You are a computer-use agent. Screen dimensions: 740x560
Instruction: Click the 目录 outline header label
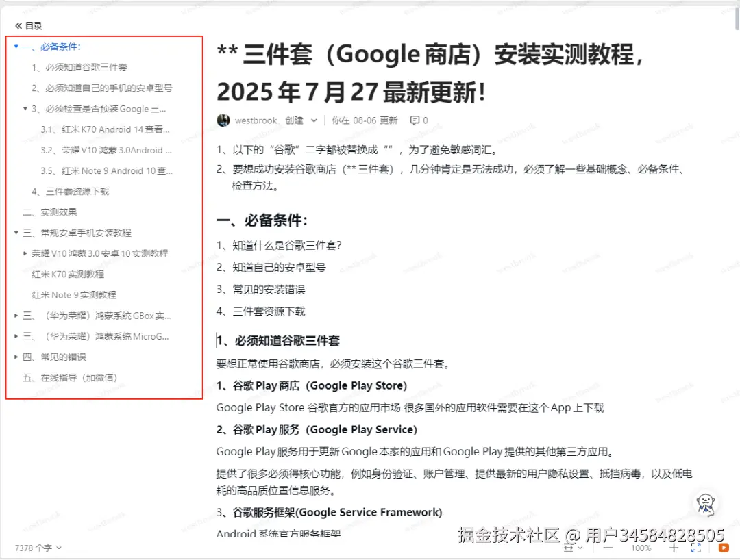(34, 26)
